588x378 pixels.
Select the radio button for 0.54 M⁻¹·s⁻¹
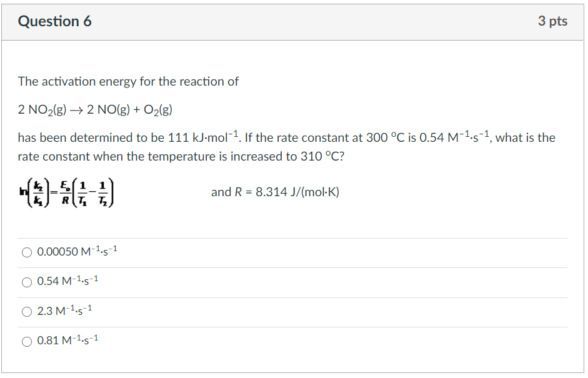coord(27,282)
